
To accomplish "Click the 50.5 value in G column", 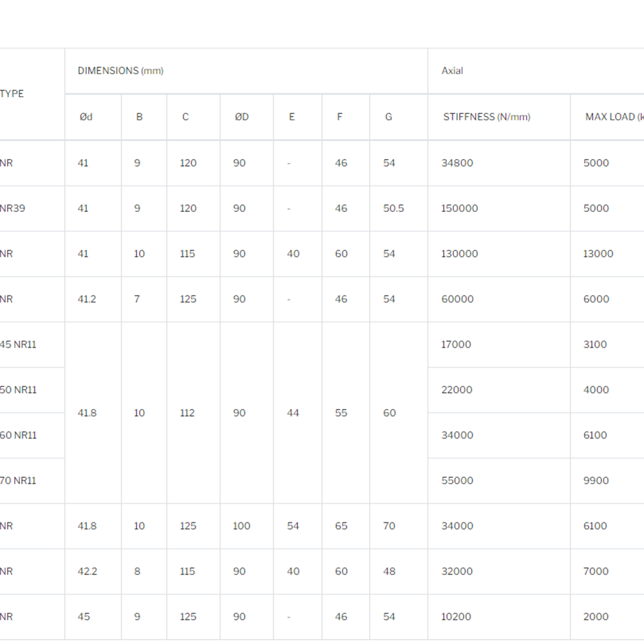I will tap(393, 209).
